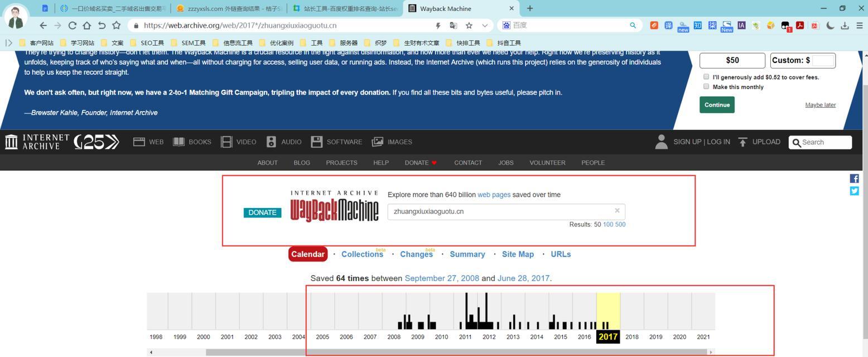Click the Baidu search magnifier icon
This screenshot has height=357, width=868.
pos(633,25)
